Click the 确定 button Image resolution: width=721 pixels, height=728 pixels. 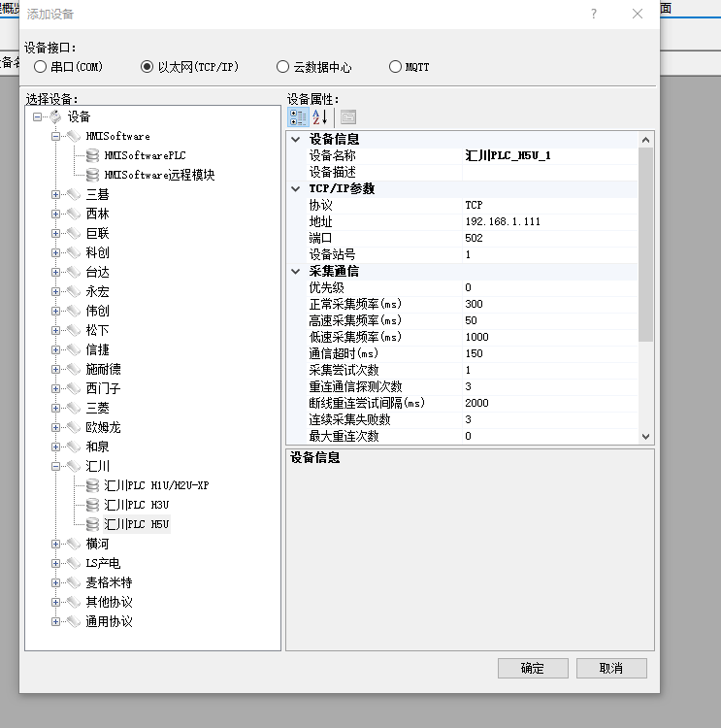[533, 668]
